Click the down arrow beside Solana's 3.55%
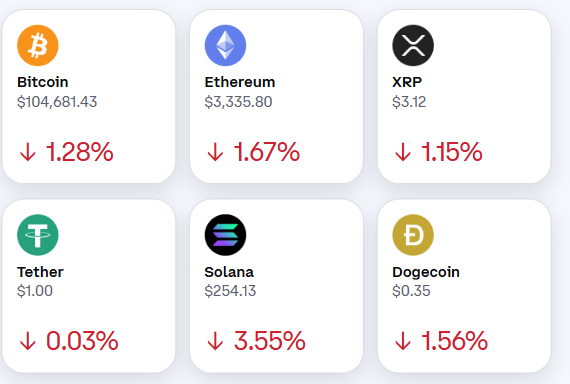Viewport: 570px width, 384px height. coord(215,341)
